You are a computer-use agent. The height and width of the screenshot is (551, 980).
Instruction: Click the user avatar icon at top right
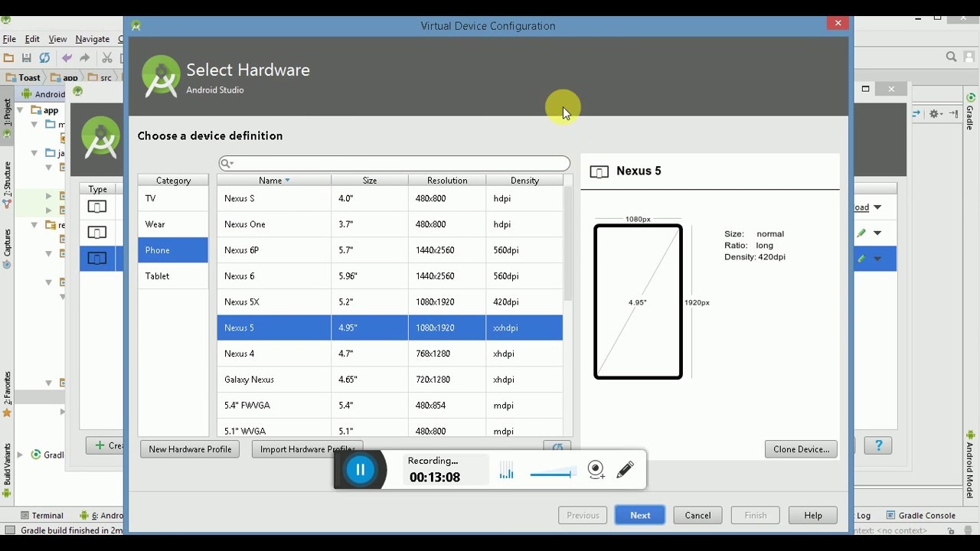(x=970, y=57)
